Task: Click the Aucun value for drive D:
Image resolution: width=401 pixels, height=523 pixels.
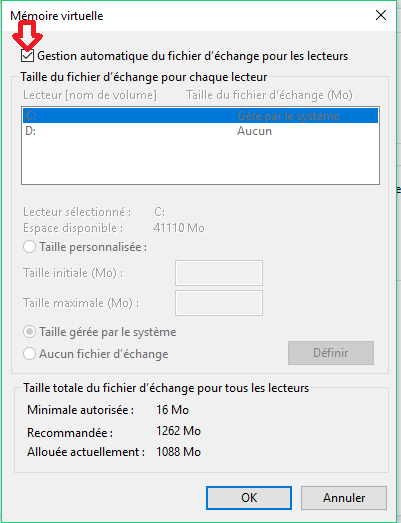Action: (x=254, y=131)
